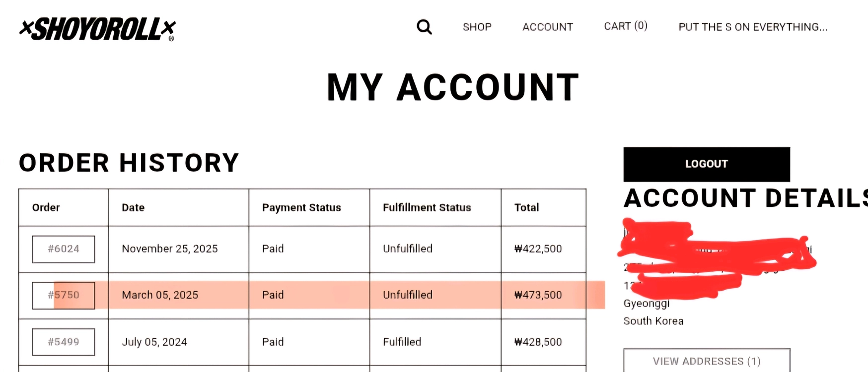This screenshot has height=372, width=868.
Task: Click the Fulfillment Status column header
Action: pyautogui.click(x=427, y=207)
